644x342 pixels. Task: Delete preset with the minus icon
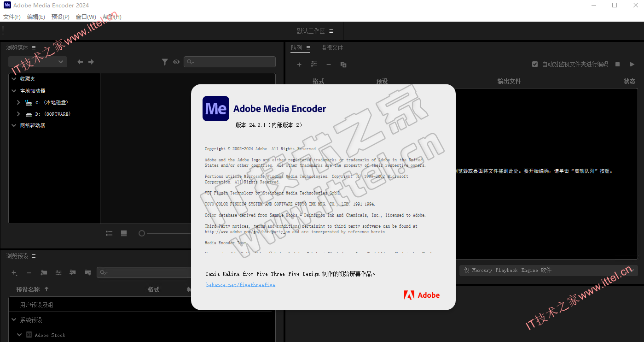click(x=29, y=273)
